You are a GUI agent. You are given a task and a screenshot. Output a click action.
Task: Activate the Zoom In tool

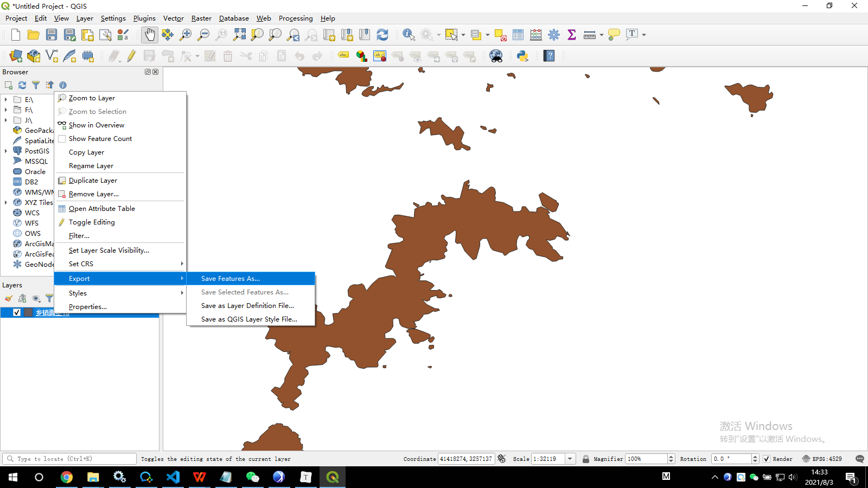click(186, 34)
